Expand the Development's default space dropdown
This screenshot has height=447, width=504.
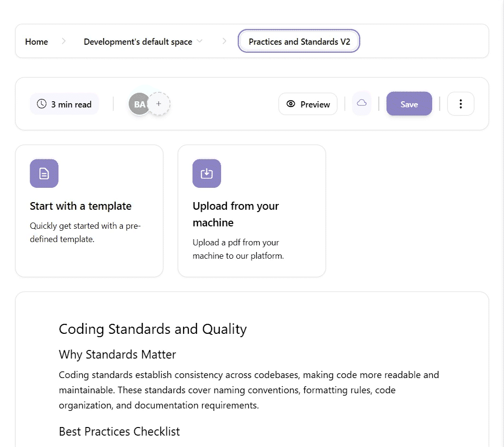(x=200, y=41)
